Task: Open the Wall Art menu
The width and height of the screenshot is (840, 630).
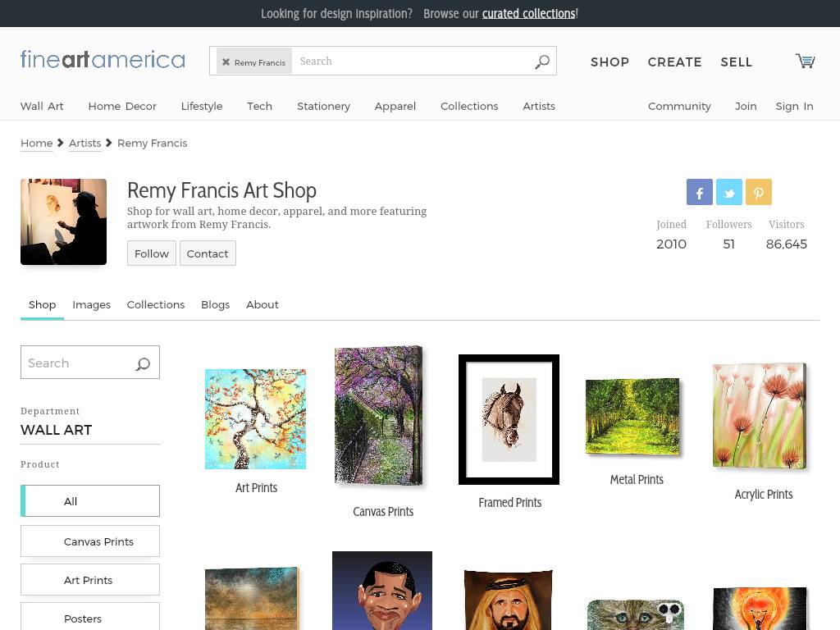Action: [x=42, y=106]
